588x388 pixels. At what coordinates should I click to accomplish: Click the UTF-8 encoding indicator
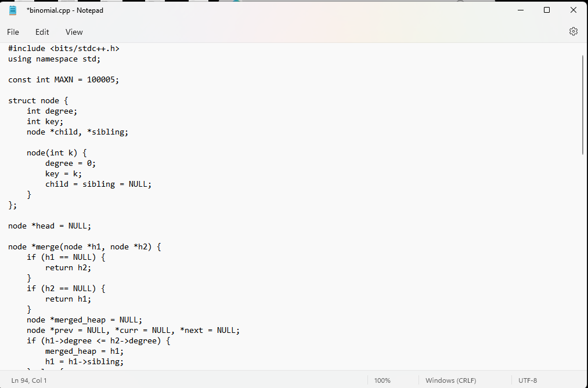coord(527,380)
